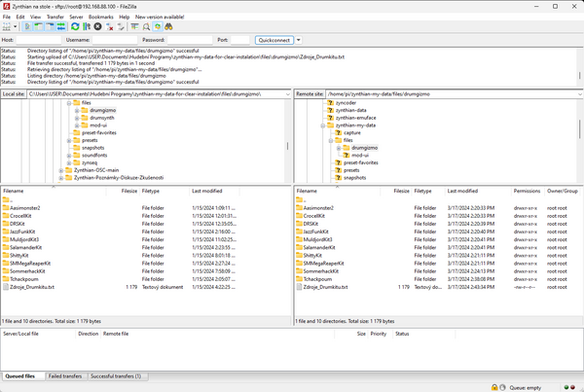Screen dimensions: 584x392
Task: Click the remote directory tree scrollbar
Action: 579,126
